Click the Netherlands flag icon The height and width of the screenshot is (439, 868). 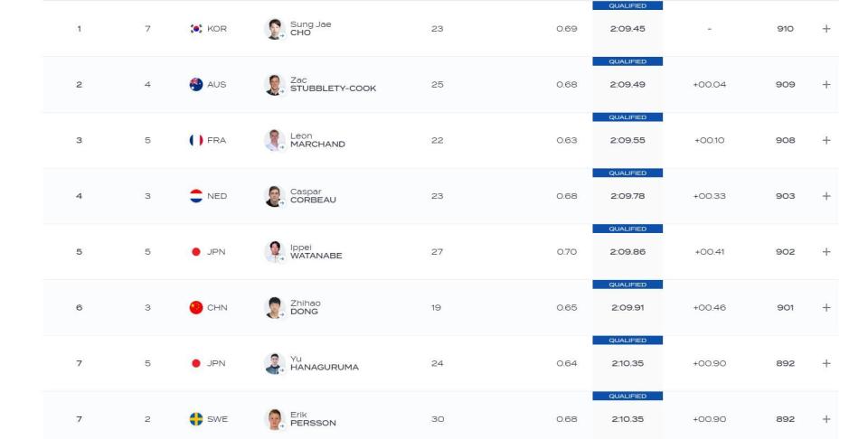tap(196, 196)
